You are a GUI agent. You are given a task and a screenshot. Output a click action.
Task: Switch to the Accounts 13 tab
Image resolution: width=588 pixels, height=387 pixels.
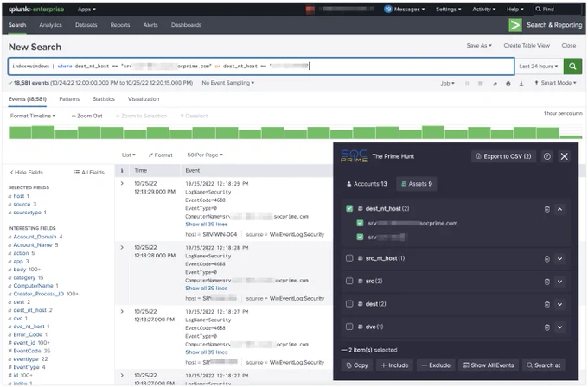366,184
